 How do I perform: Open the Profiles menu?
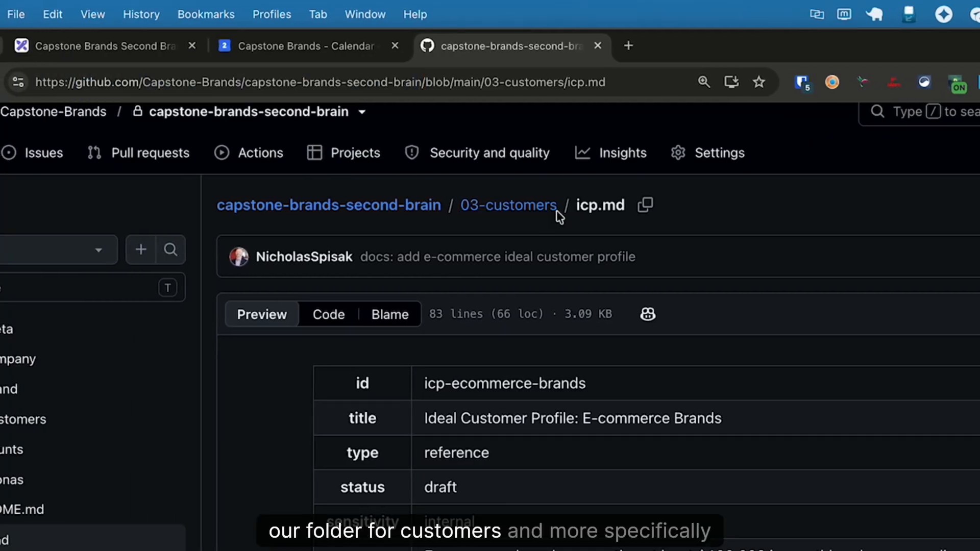coord(272,14)
